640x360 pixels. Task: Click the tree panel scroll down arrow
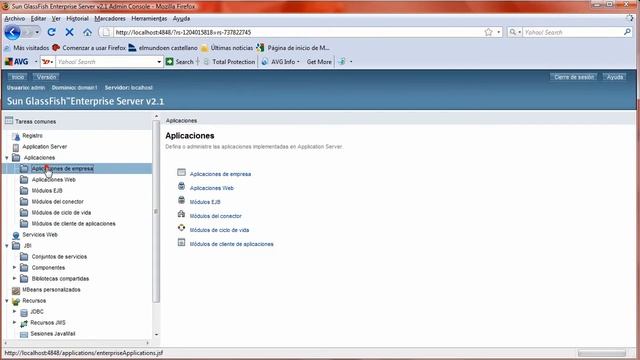tap(156, 335)
